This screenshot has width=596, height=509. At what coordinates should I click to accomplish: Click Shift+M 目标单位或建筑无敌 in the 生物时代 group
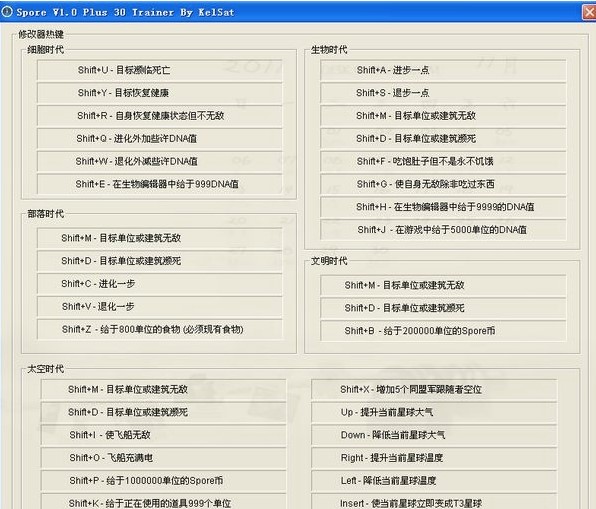tap(443, 116)
